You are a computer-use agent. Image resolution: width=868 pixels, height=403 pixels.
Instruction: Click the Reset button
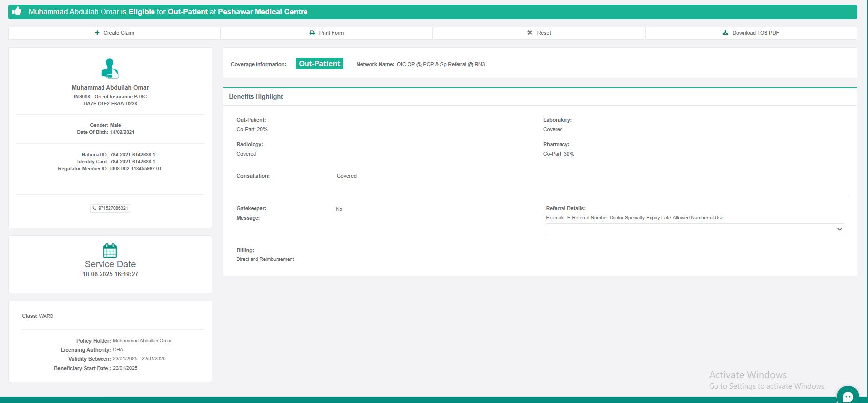539,33
